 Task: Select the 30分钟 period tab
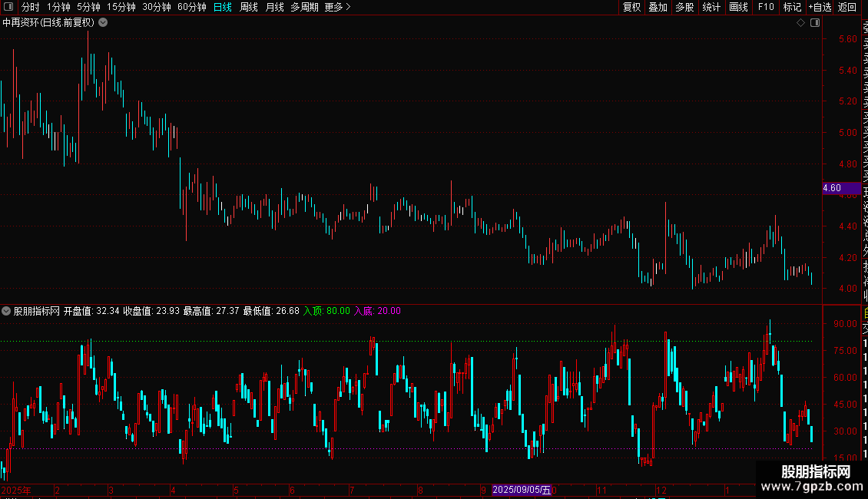click(157, 7)
